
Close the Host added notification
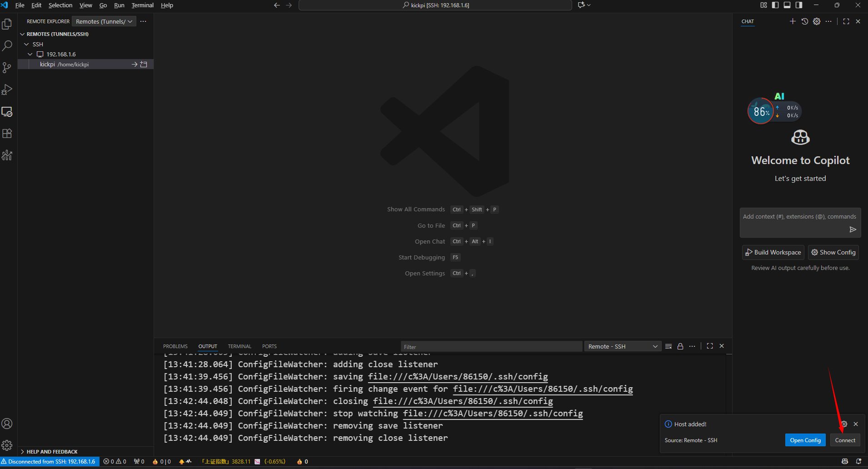pos(856,424)
